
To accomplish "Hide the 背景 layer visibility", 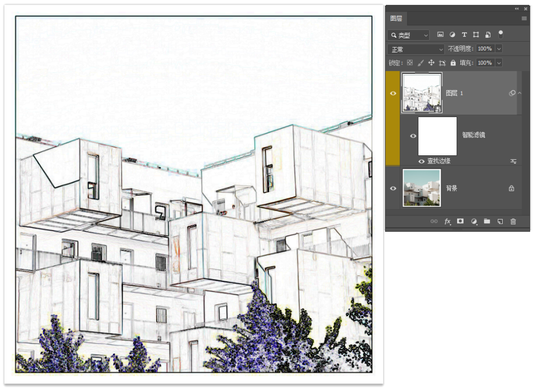I will point(394,189).
